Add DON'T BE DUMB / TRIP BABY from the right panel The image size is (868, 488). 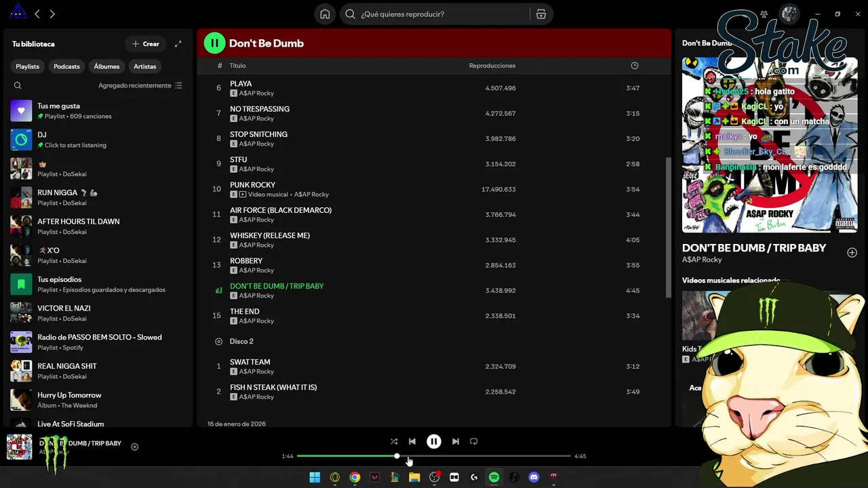[x=852, y=253]
